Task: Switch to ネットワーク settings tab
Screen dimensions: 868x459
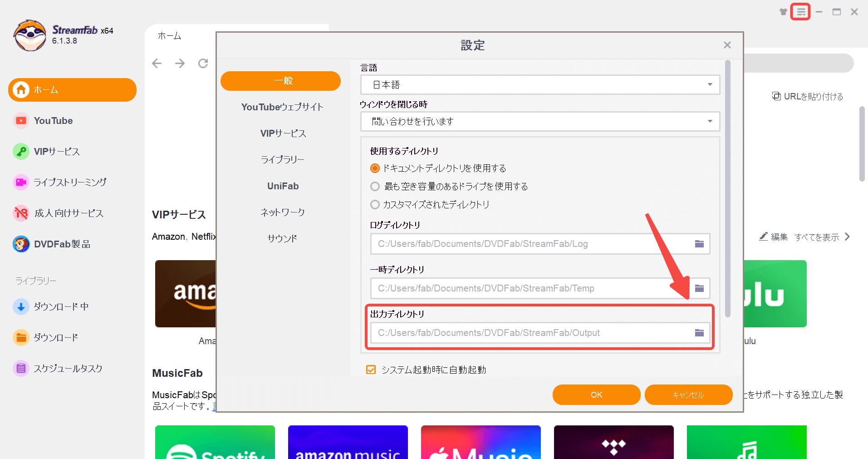Action: pyautogui.click(x=282, y=212)
